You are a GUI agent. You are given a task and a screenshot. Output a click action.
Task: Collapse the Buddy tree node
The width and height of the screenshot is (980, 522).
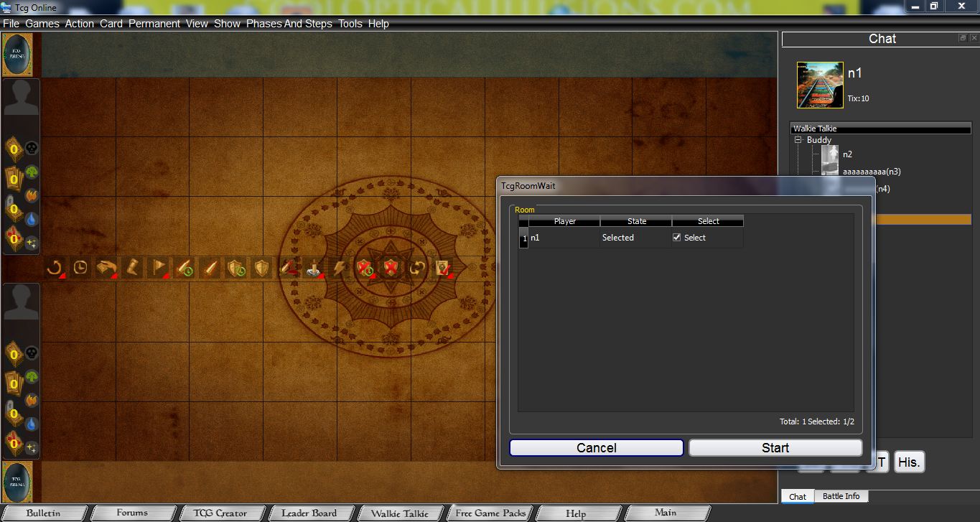click(798, 140)
